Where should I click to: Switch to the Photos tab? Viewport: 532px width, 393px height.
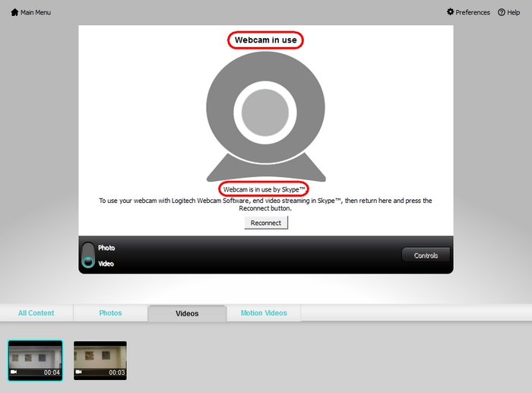(110, 313)
